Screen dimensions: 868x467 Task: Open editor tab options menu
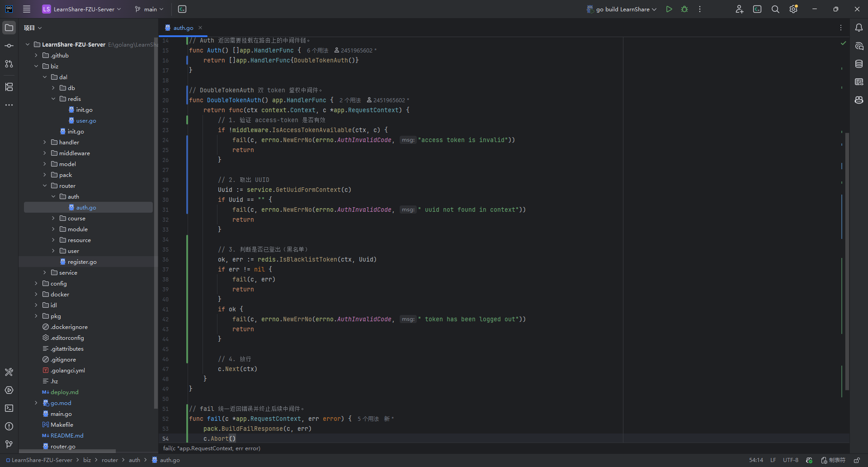(x=841, y=28)
